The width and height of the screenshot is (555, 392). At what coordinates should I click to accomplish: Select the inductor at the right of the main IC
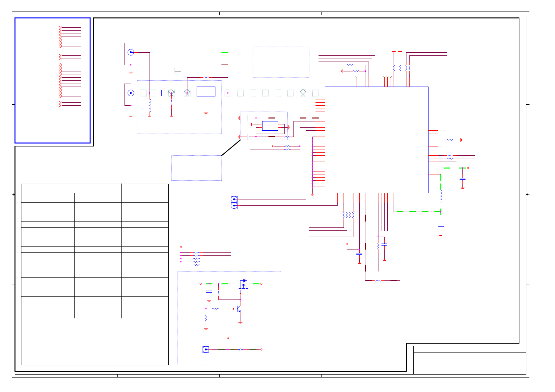[x=441, y=196]
